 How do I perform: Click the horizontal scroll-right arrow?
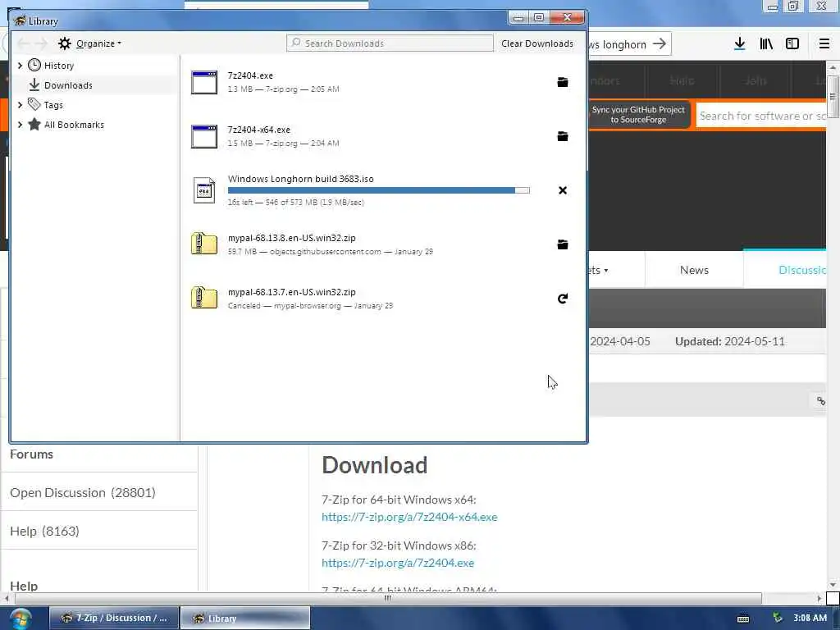819,598
